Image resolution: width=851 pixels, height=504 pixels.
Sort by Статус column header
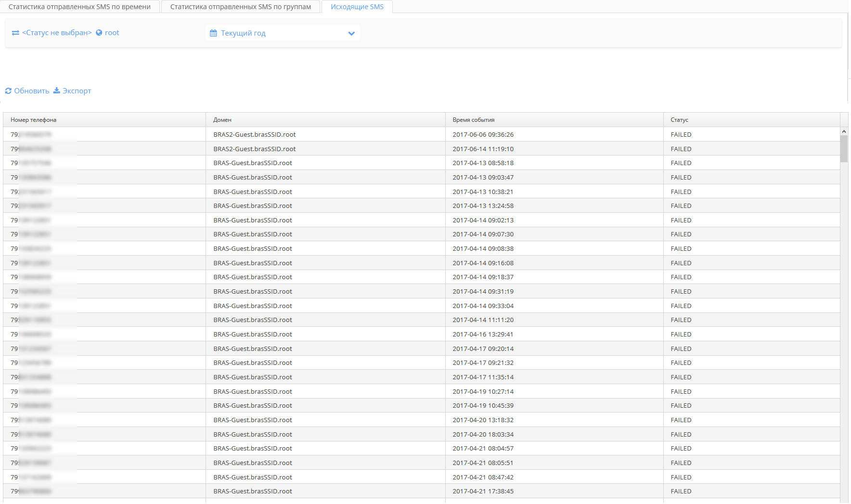[x=752, y=120]
